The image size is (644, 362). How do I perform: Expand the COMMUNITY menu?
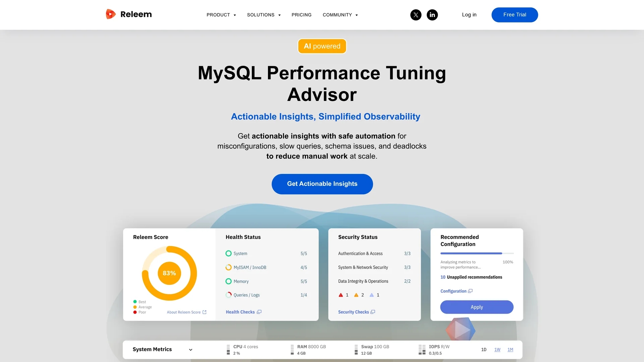tap(340, 15)
